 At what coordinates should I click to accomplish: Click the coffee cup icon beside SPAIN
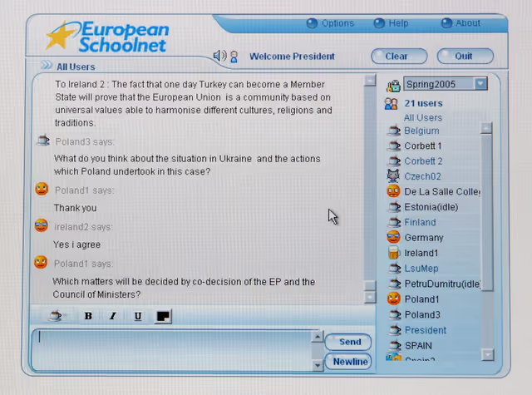click(394, 345)
